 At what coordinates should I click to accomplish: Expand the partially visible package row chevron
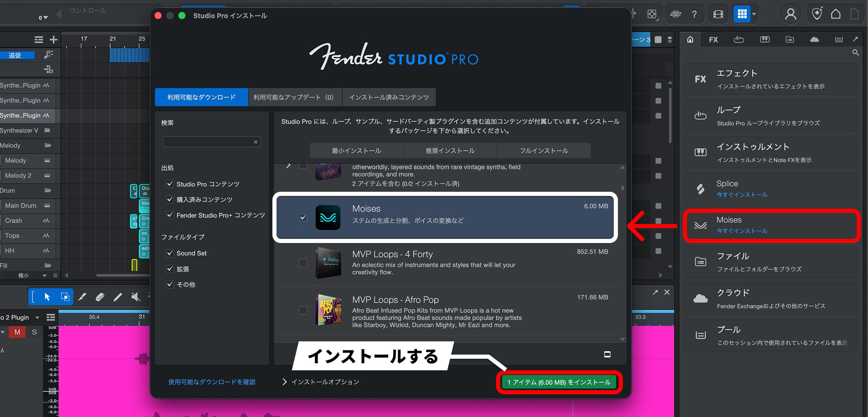[x=289, y=166]
